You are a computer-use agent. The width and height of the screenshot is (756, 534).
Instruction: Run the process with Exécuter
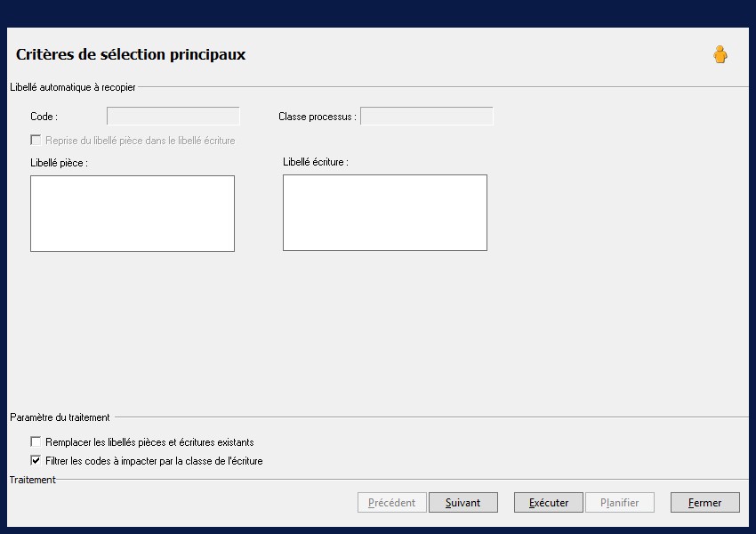coord(549,503)
